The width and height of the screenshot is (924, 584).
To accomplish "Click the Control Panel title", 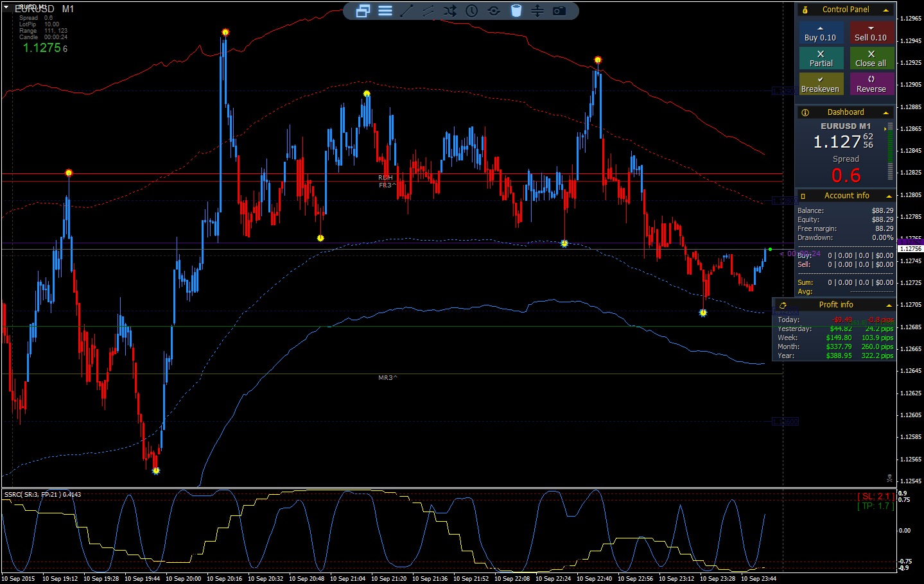I will tap(846, 10).
